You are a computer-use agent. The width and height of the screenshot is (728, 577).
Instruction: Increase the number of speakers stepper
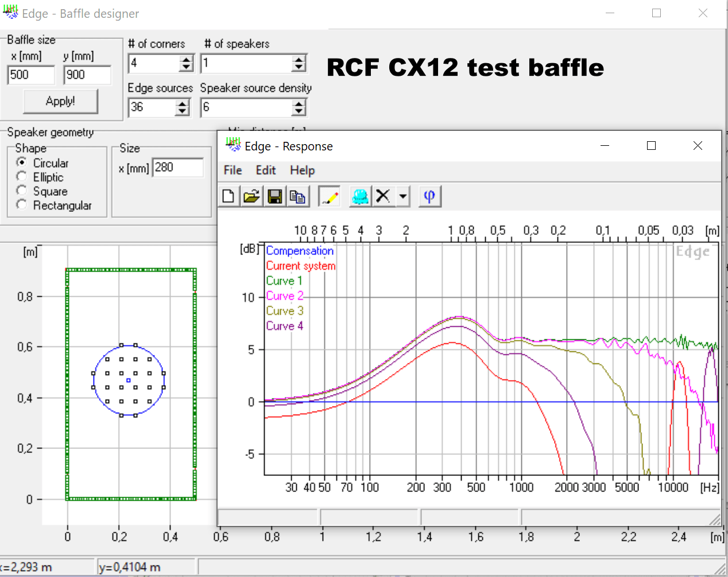point(299,59)
